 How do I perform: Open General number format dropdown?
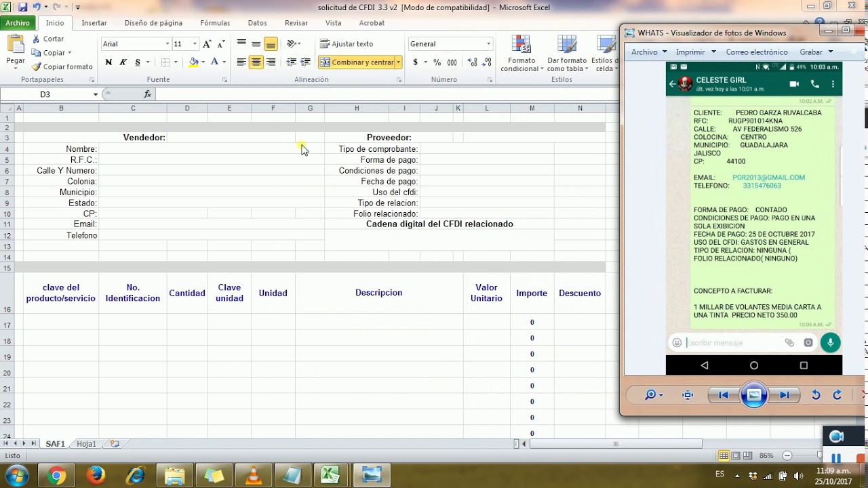[x=488, y=44]
